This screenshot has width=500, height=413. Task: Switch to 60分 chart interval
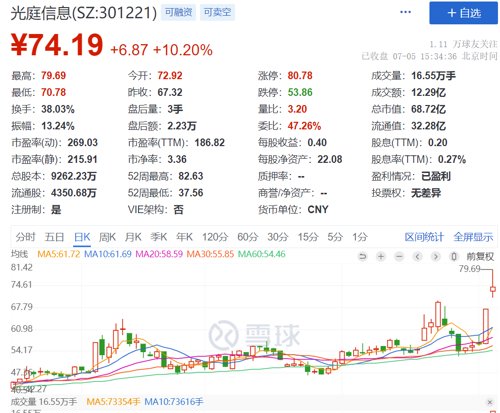click(248, 237)
